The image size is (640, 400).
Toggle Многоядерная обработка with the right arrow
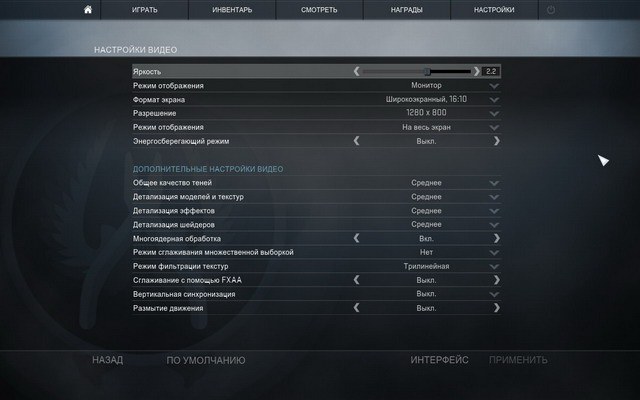(x=496, y=238)
